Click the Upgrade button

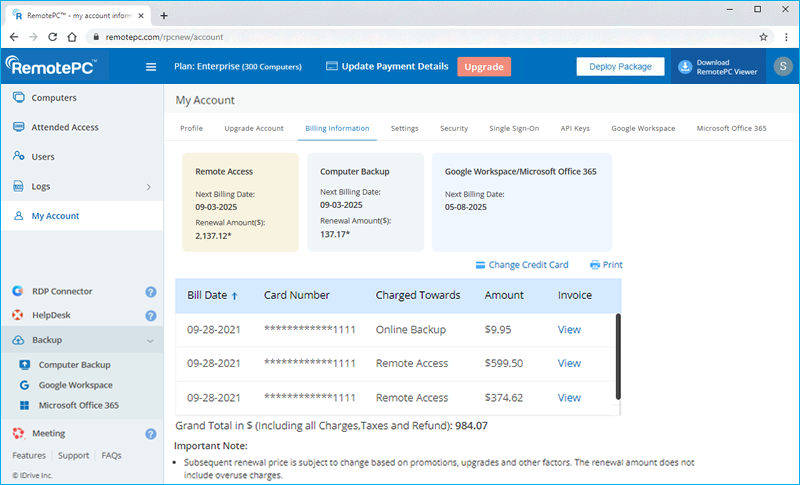pos(484,67)
